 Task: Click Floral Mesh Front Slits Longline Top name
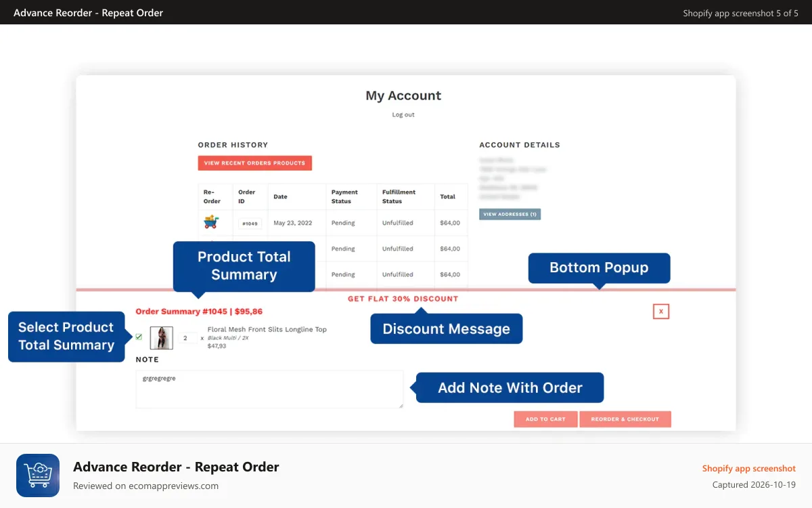(x=267, y=329)
